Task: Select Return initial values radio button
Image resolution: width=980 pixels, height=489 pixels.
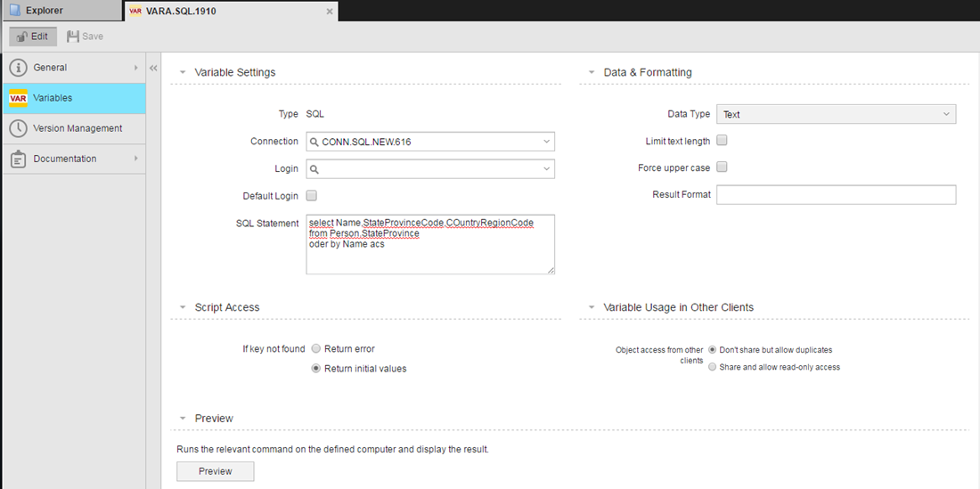Action: tap(316, 369)
